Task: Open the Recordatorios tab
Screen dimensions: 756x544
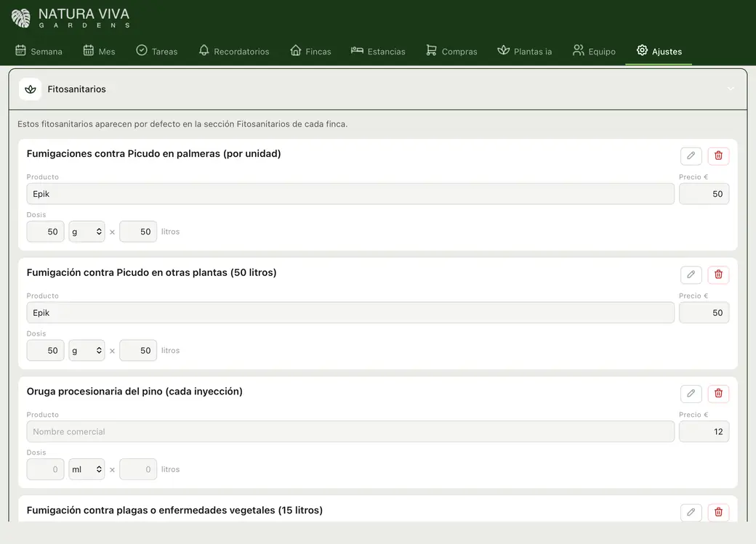Action: [x=234, y=51]
